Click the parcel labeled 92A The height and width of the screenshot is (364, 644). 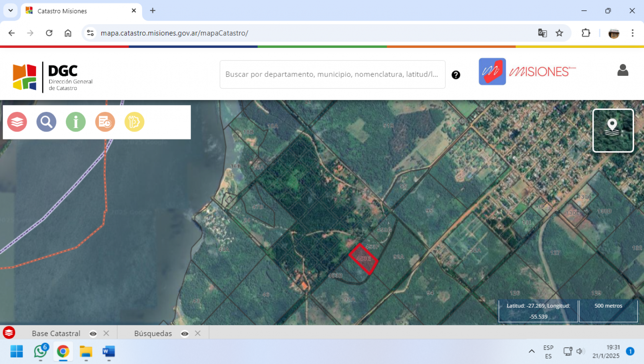point(399,257)
